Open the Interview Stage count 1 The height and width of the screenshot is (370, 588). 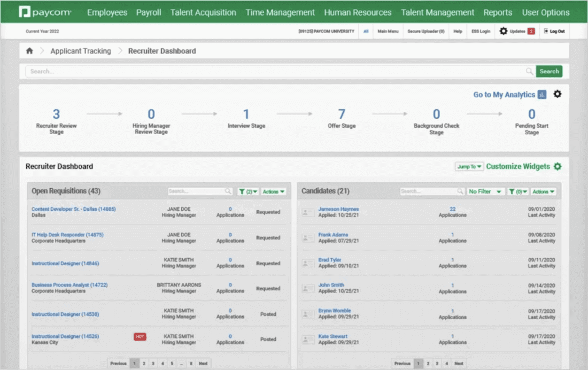tap(246, 114)
